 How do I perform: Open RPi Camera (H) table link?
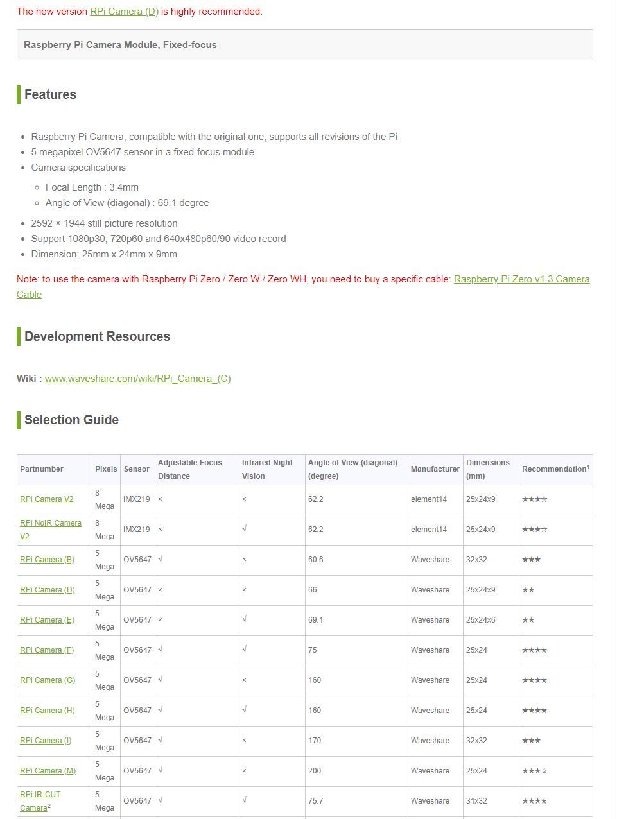(x=48, y=711)
